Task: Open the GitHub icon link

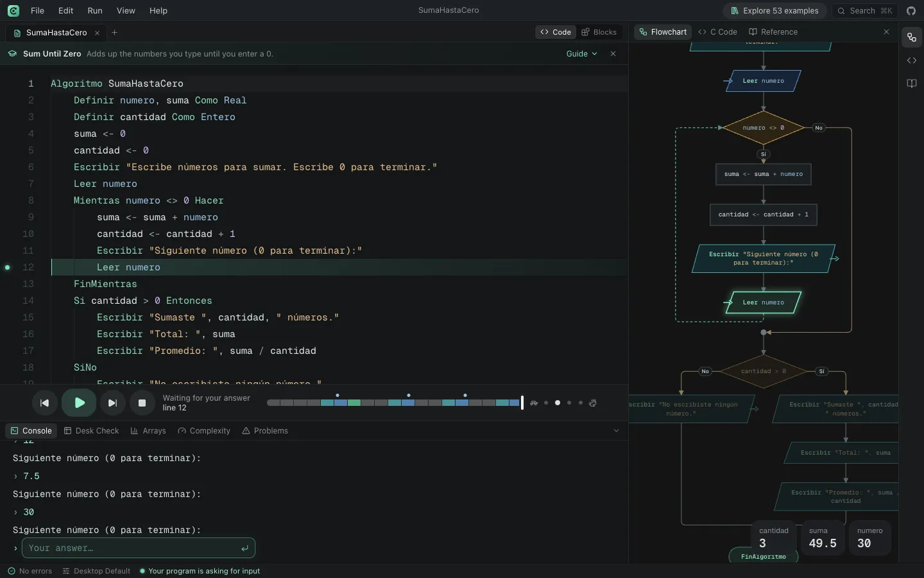Action: pyautogui.click(x=911, y=10)
